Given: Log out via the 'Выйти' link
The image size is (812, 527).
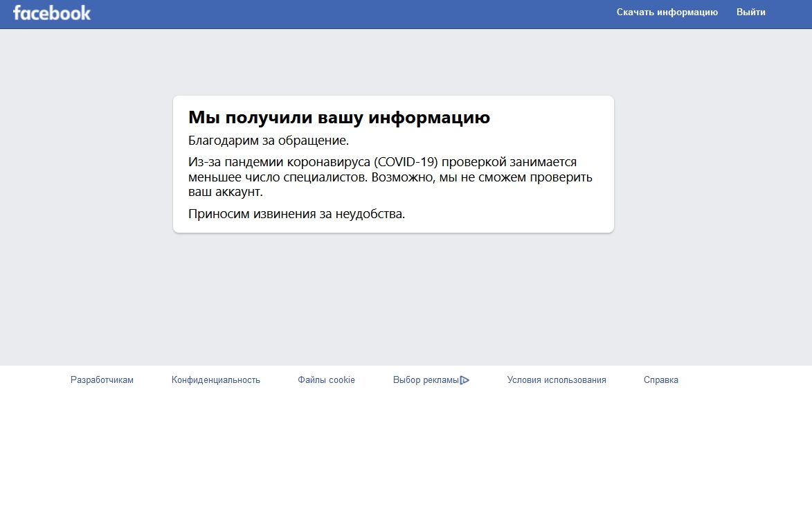Looking at the screenshot, I should pos(751,12).
